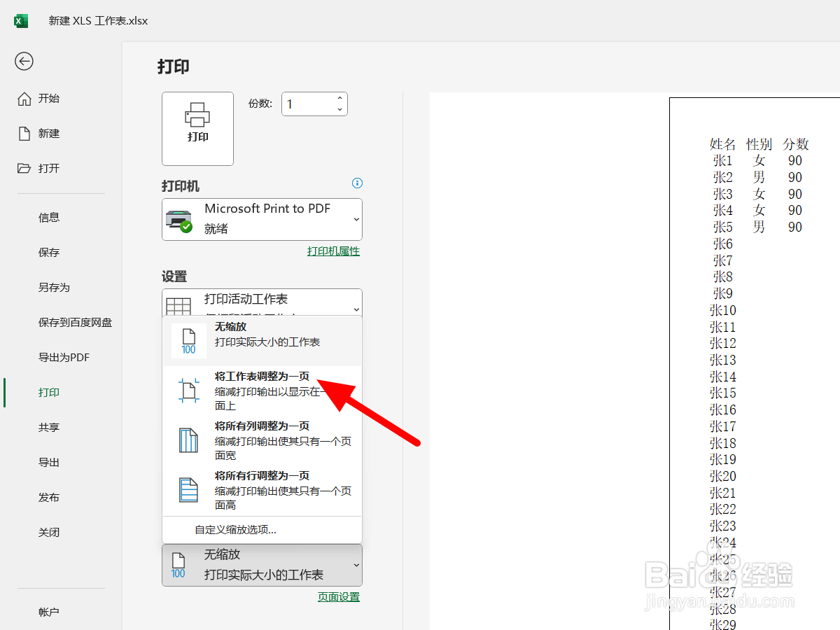This screenshot has height=630, width=840.
Task: Click the 份数 copies input field
Action: point(308,104)
